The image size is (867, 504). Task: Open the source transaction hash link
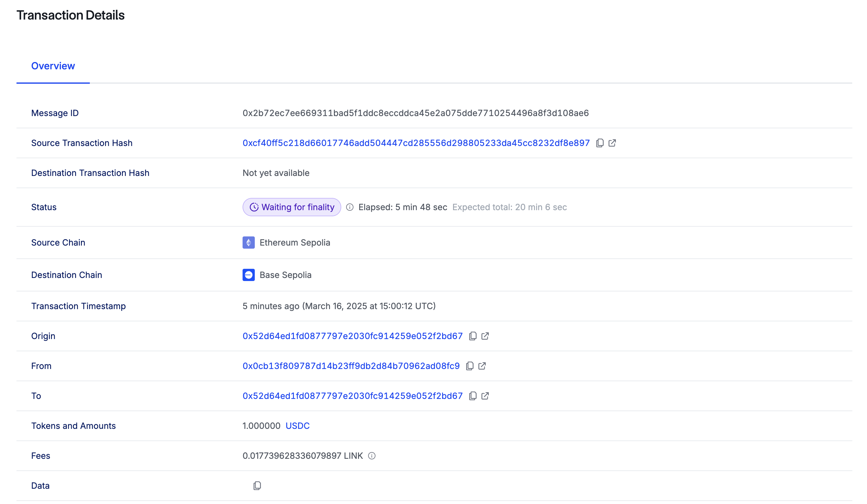click(416, 143)
